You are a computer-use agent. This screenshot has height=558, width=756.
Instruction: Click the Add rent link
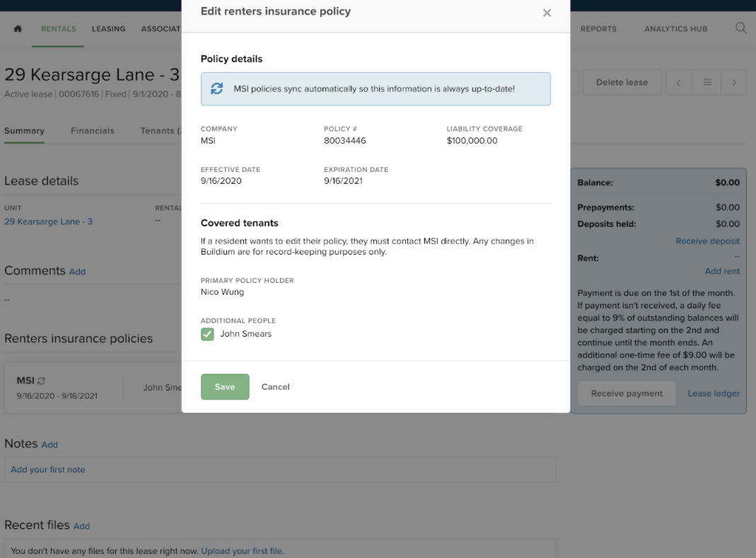722,271
